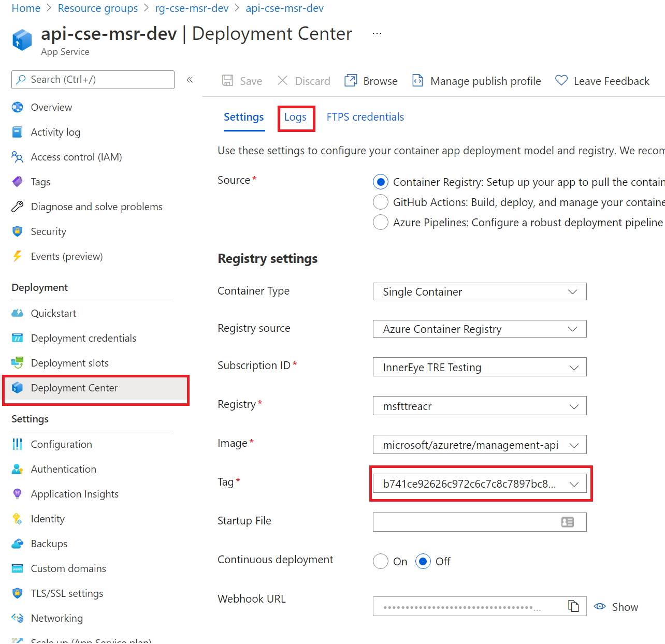Select Azure Pipelines deployment option
The width and height of the screenshot is (665, 644).
point(381,222)
